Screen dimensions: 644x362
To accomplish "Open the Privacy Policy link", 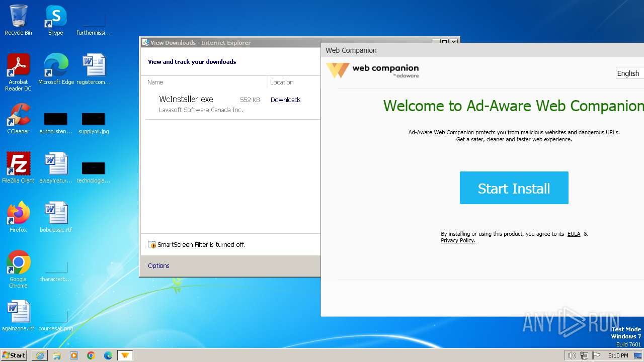I will point(458,240).
